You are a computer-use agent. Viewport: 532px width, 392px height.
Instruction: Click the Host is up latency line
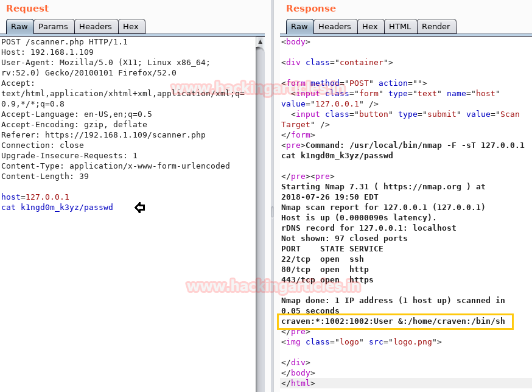[359, 218]
